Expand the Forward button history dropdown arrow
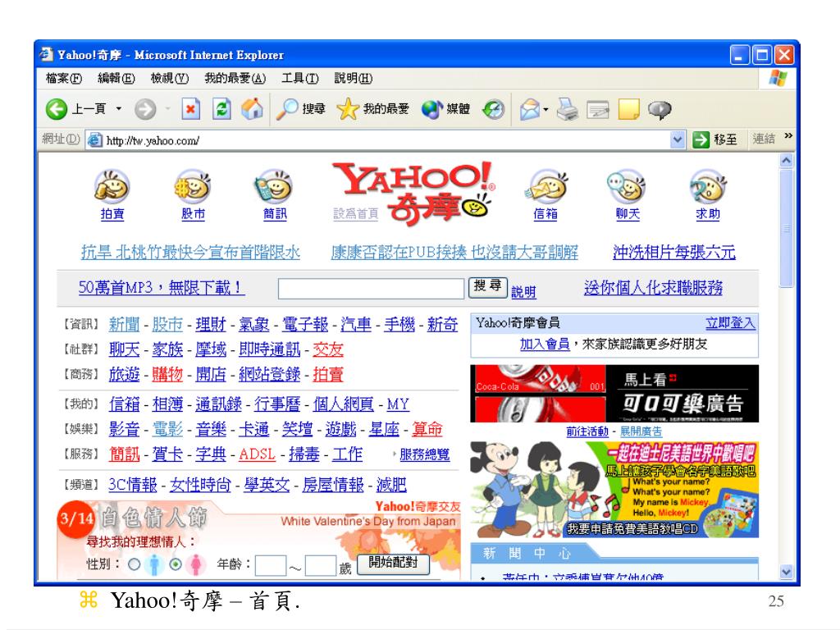The height and width of the screenshot is (630, 840). pos(168,109)
